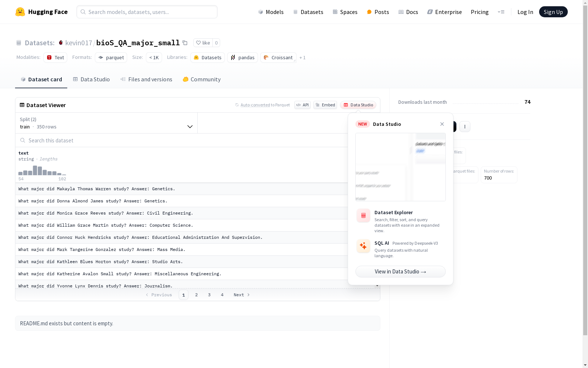Click the Log In link

click(525, 12)
